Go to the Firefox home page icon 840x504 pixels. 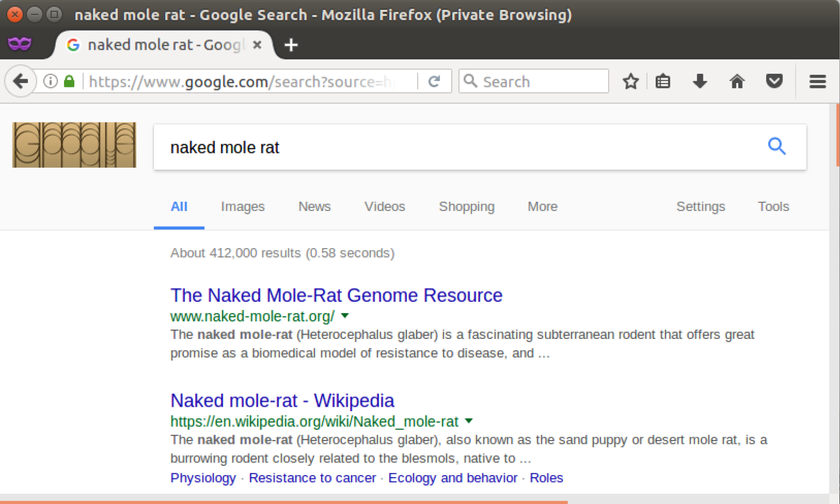click(x=737, y=81)
